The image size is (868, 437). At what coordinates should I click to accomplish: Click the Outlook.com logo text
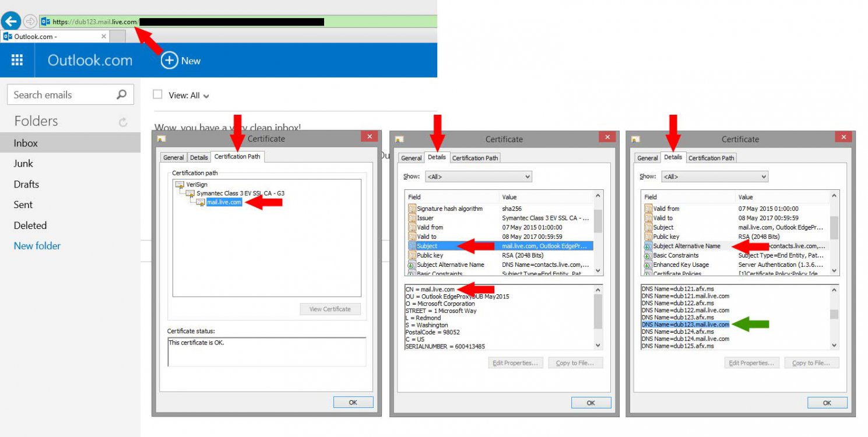point(90,60)
